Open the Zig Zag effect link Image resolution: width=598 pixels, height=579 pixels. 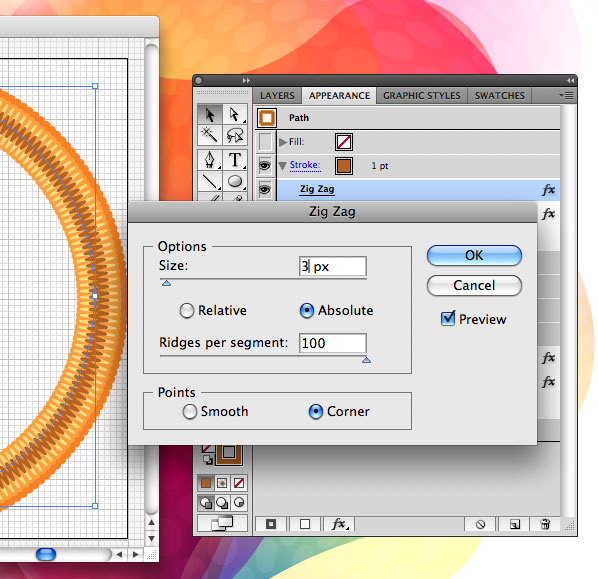click(317, 189)
